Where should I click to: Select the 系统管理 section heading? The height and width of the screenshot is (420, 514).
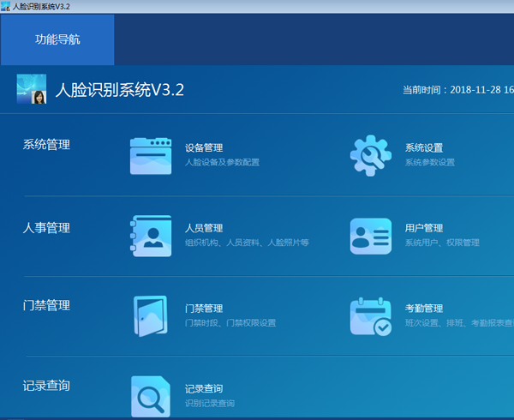tap(46, 145)
